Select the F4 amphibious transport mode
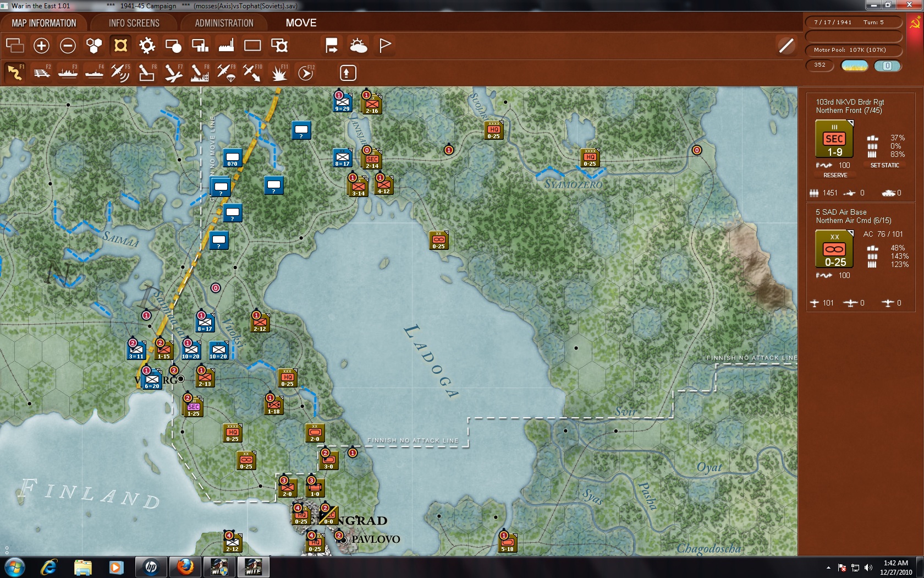 [x=94, y=72]
